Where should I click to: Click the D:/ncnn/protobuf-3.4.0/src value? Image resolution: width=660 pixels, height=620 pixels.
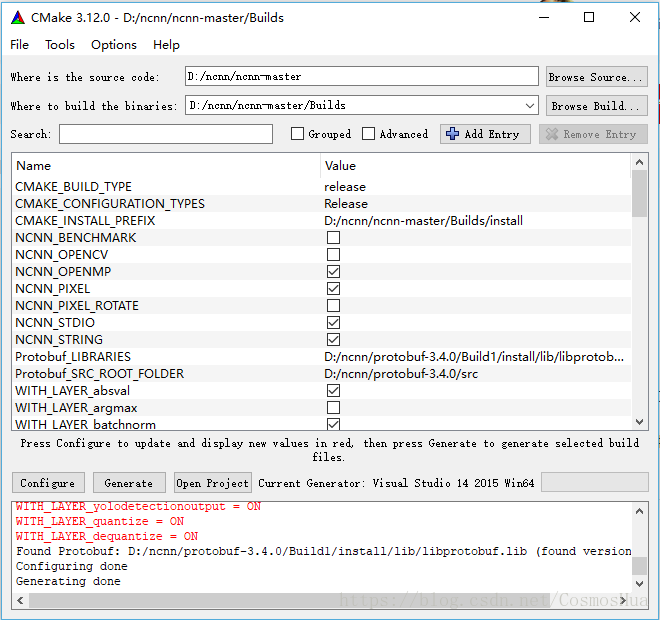click(x=401, y=374)
